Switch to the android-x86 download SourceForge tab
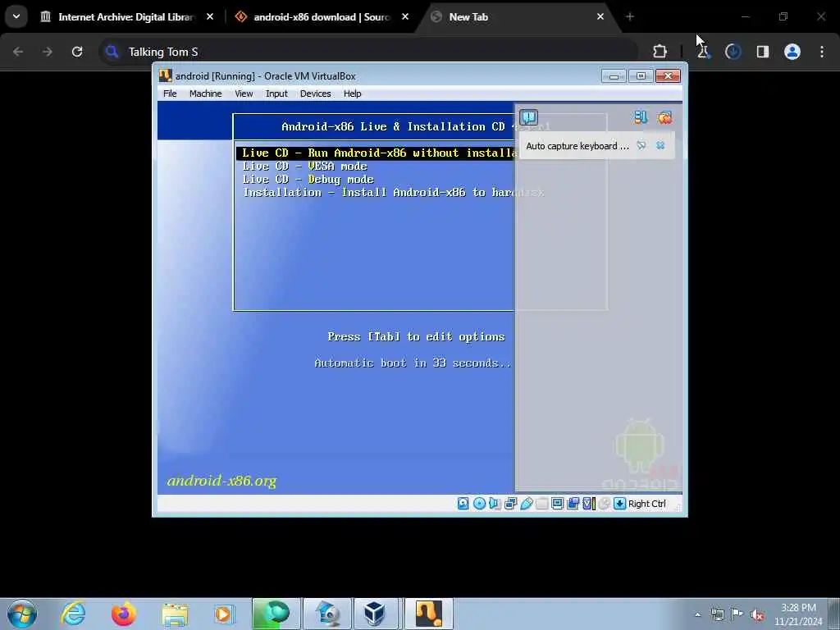 (x=322, y=17)
